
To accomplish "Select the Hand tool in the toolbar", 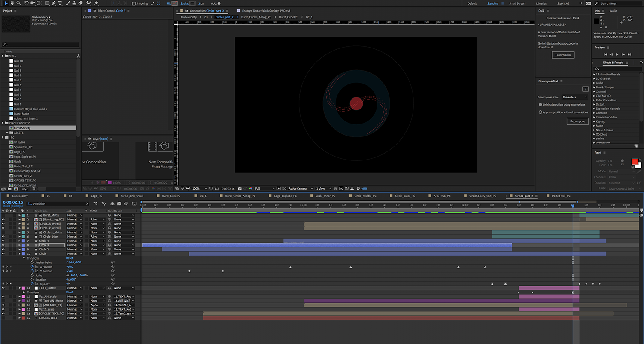I will pyautogui.click(x=12, y=3).
